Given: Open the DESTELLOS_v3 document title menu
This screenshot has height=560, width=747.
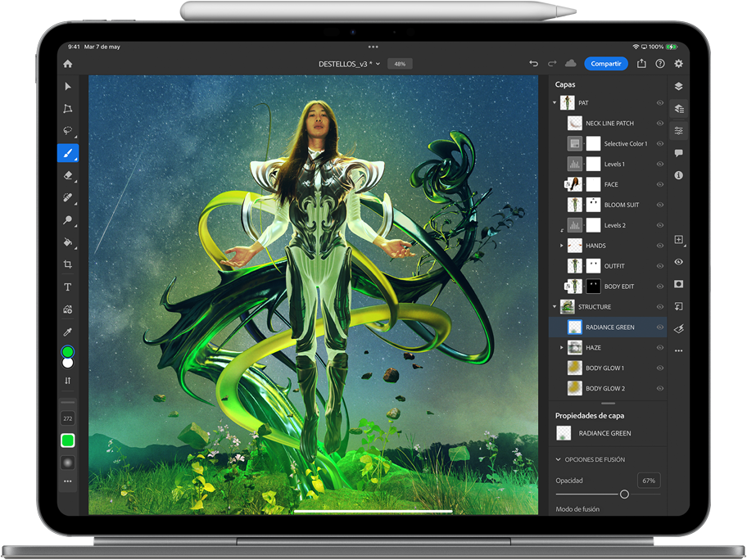Looking at the screenshot, I should [349, 64].
